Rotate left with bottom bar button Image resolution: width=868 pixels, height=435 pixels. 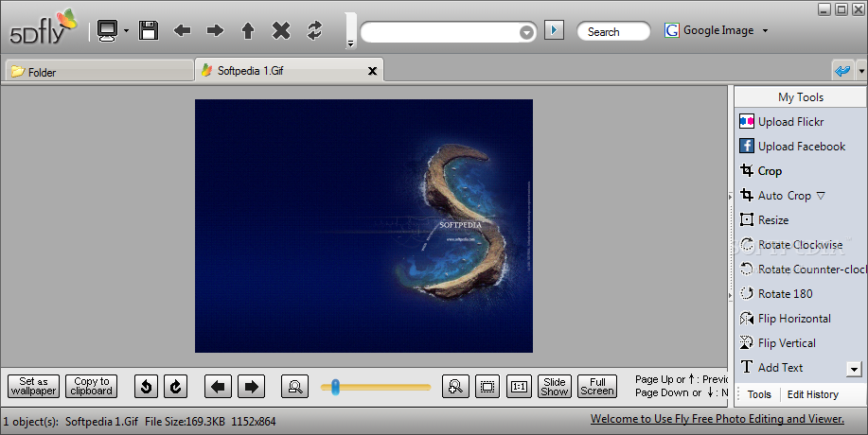[x=146, y=387]
